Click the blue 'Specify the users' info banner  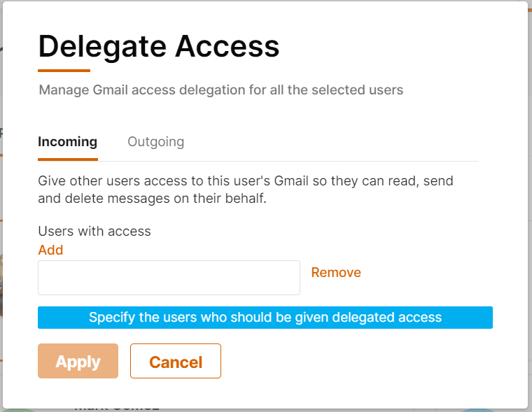pos(265,318)
